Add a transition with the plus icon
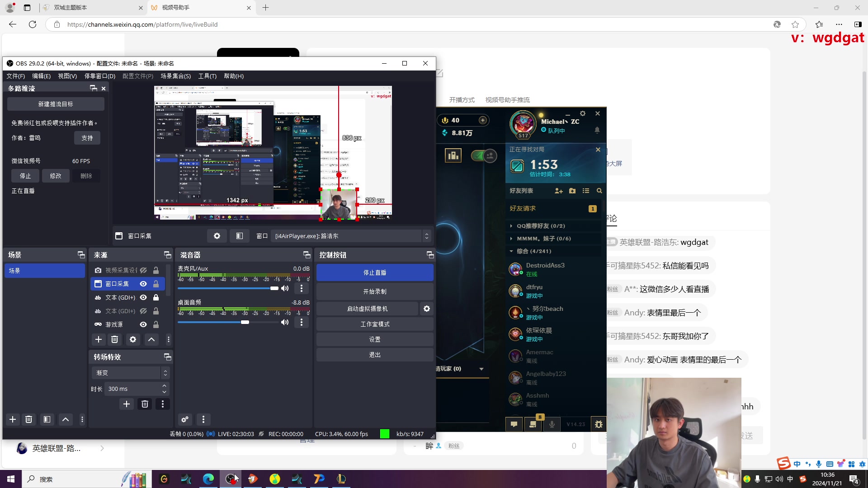This screenshot has width=868, height=488. point(127,404)
